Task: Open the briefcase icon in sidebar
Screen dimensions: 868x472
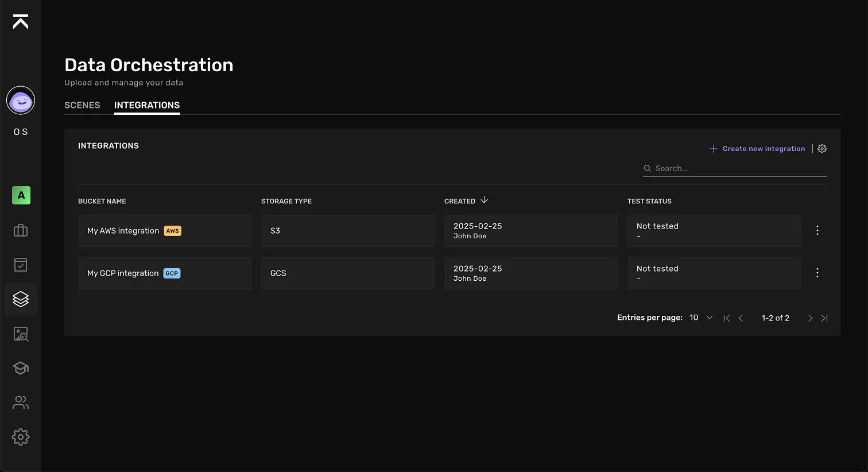Action: tap(21, 230)
